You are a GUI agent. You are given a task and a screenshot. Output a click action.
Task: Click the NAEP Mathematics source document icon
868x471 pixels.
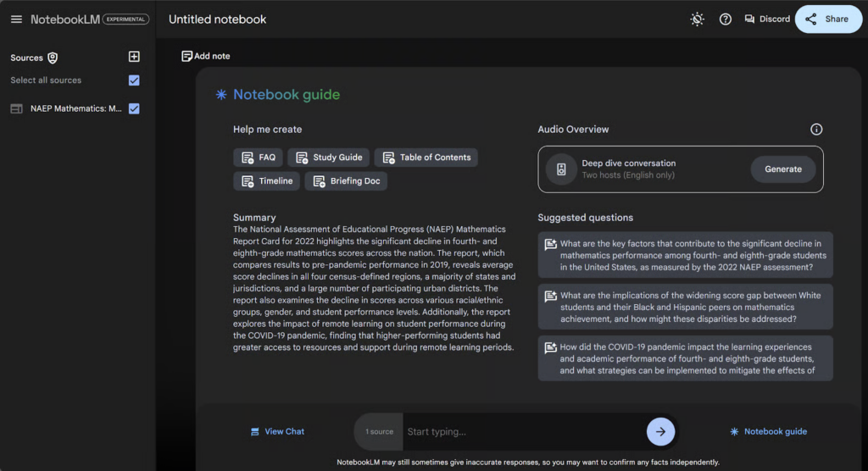point(17,109)
